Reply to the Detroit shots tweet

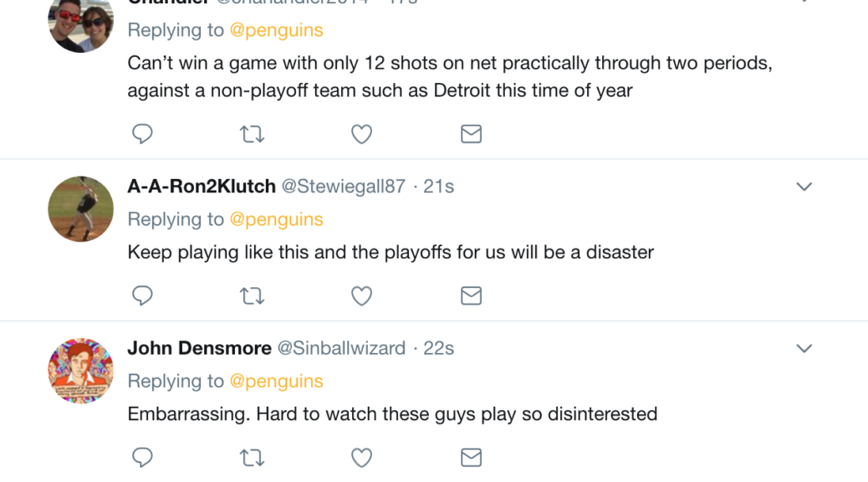143,134
